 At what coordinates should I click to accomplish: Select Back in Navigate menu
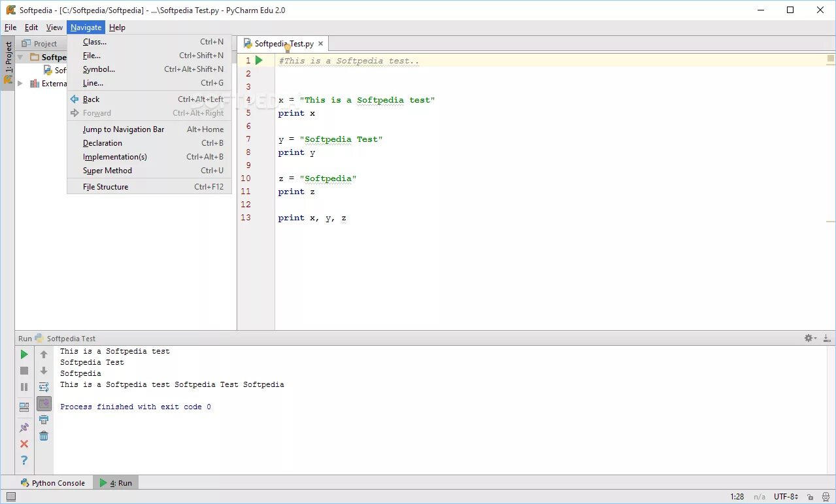click(149, 99)
